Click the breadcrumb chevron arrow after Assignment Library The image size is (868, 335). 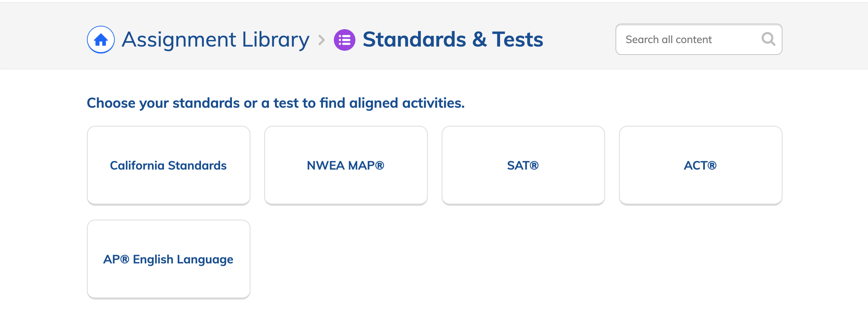pos(322,40)
